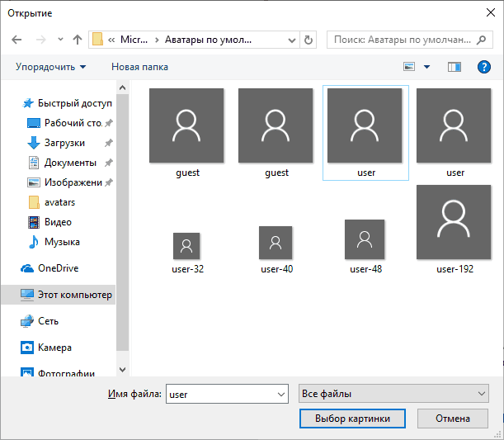504x440 pixels.
Task: Select the highlighted user avatar thumbnail
Action: pos(365,133)
